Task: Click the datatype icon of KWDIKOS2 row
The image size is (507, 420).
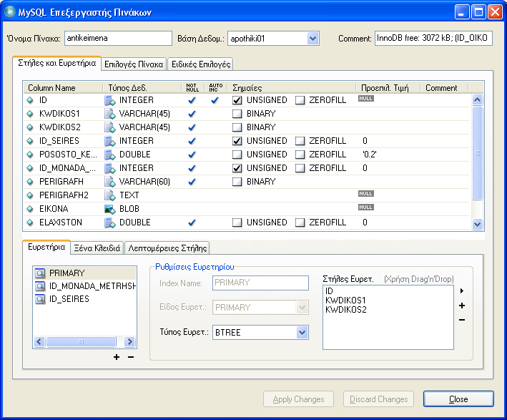Action: 110,127
